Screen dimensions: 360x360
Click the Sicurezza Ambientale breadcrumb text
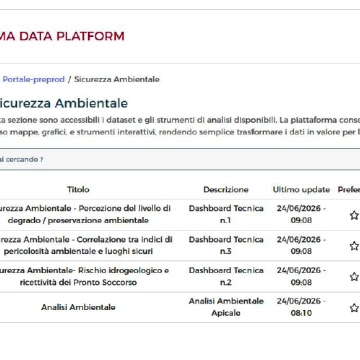[117, 79]
